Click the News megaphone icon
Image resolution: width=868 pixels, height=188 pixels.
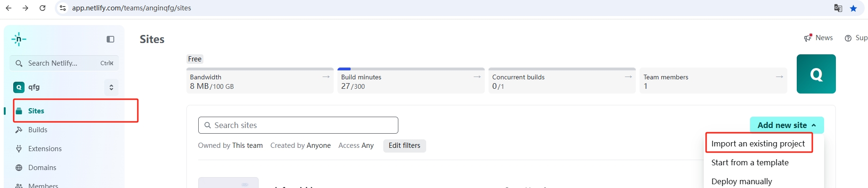click(808, 38)
